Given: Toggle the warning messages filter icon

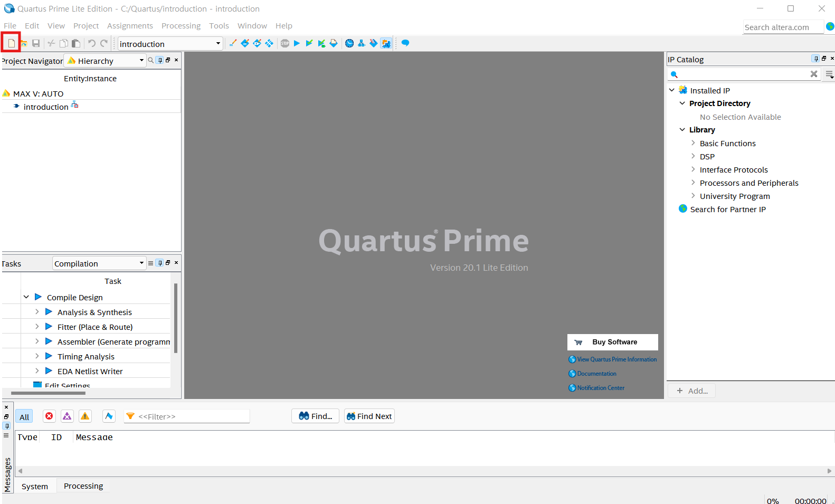Looking at the screenshot, I should (85, 416).
